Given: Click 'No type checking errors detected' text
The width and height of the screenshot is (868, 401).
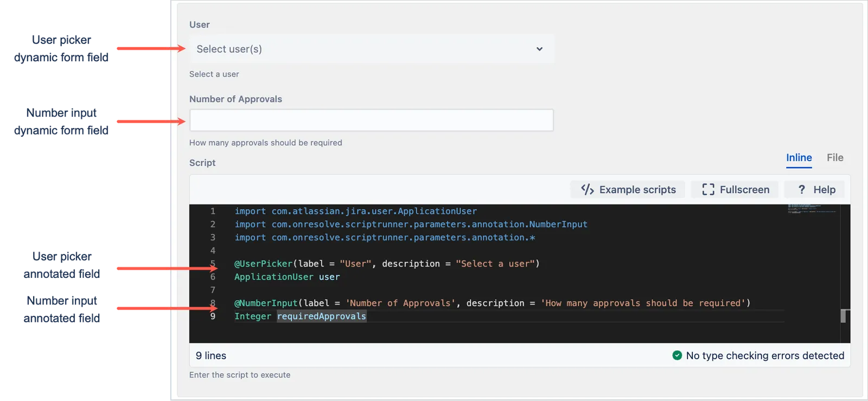Looking at the screenshot, I should click(765, 355).
